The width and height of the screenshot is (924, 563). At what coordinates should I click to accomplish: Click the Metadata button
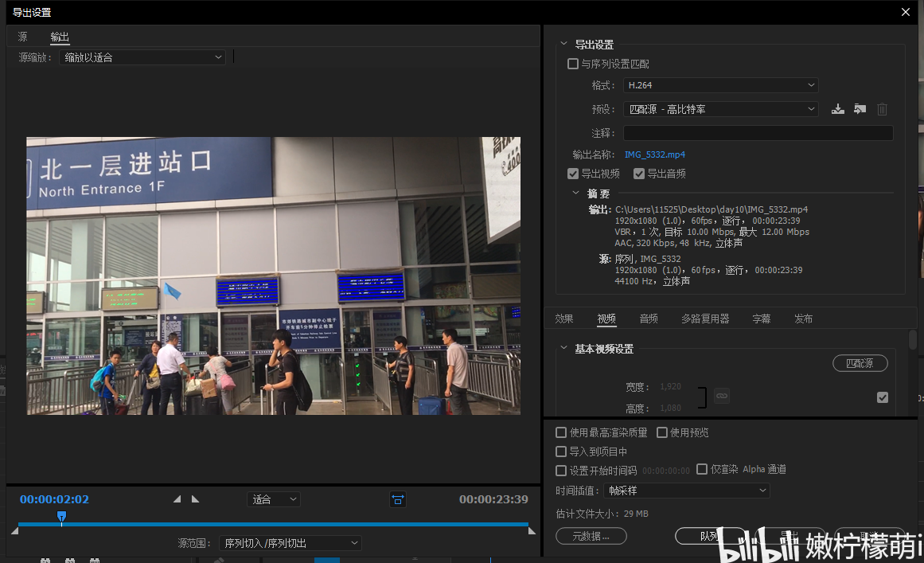[591, 536]
